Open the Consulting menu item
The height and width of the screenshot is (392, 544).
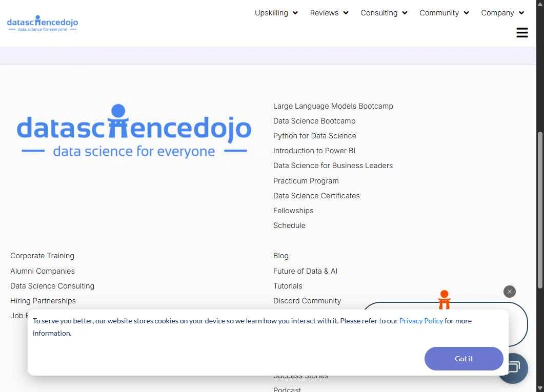pyautogui.click(x=379, y=13)
